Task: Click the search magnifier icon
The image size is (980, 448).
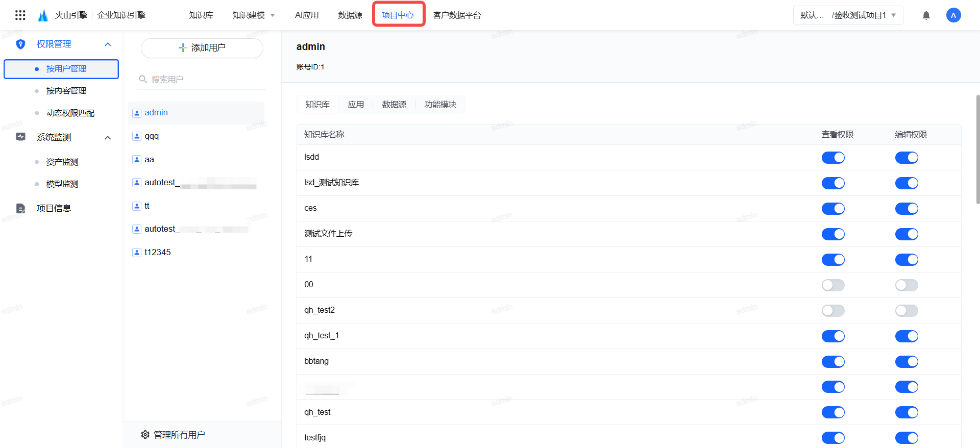Action: (x=143, y=79)
